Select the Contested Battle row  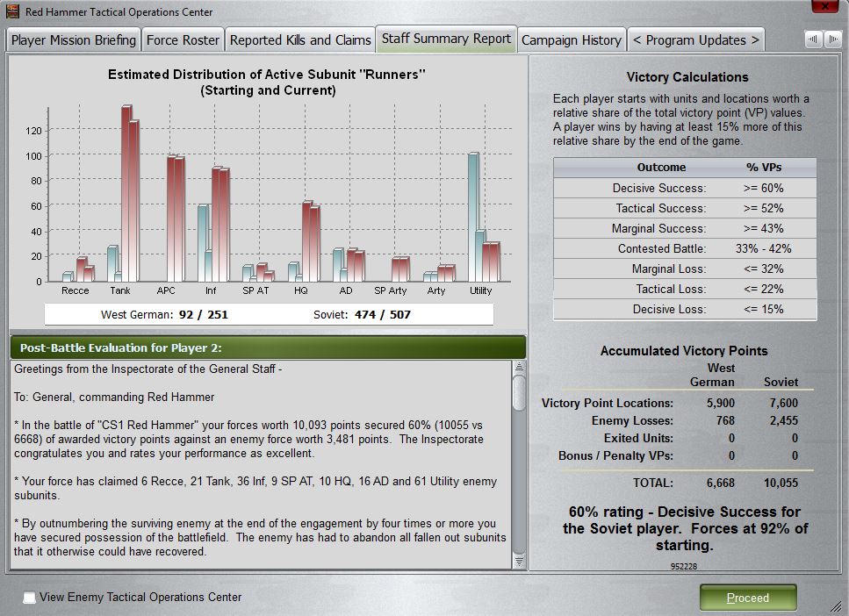click(x=685, y=248)
